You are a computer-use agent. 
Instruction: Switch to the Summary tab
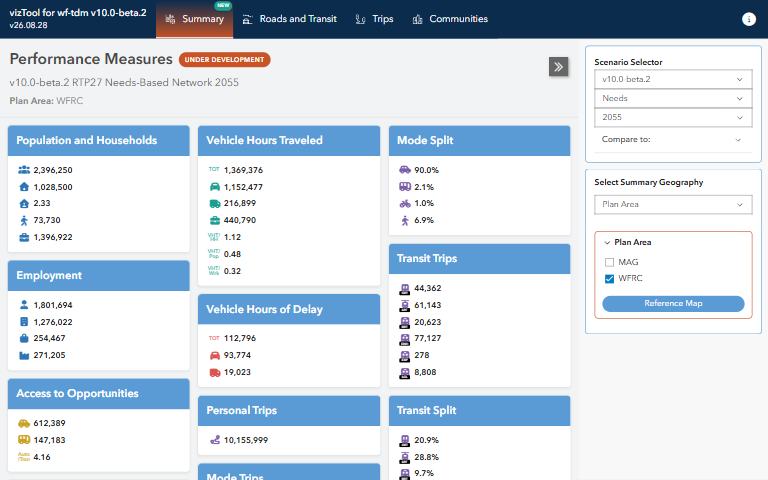coord(194,19)
